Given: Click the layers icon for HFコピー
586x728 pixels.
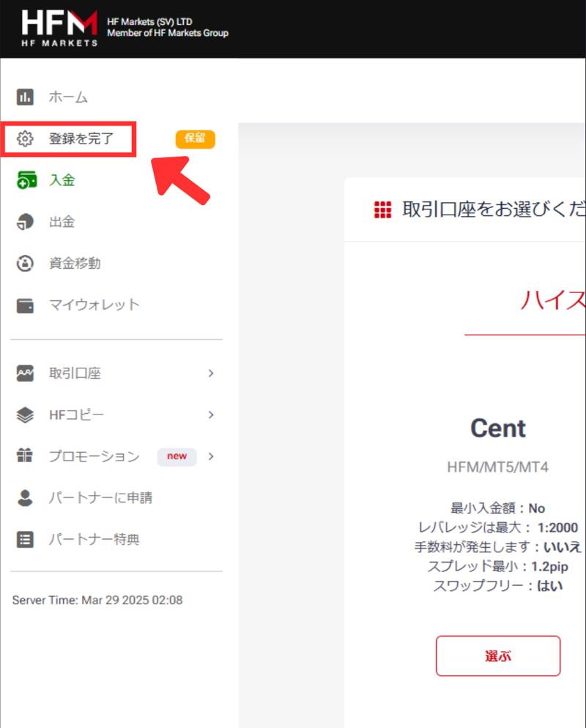Looking at the screenshot, I should [25, 415].
